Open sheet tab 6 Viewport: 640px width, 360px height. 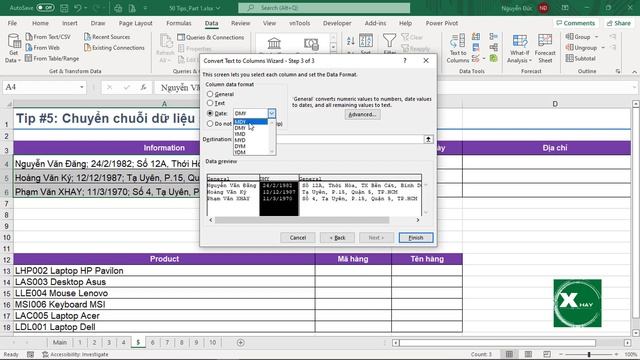pos(152,342)
